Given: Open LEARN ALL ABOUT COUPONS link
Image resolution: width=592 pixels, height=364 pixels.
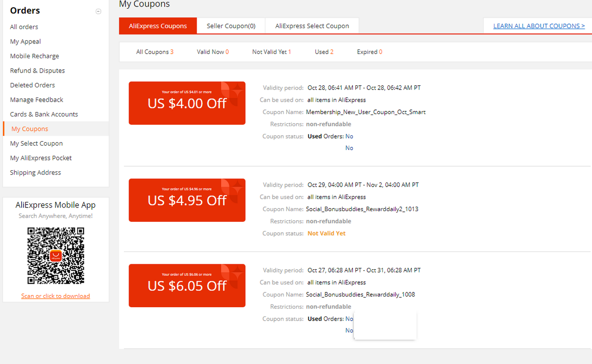Looking at the screenshot, I should (x=539, y=26).
